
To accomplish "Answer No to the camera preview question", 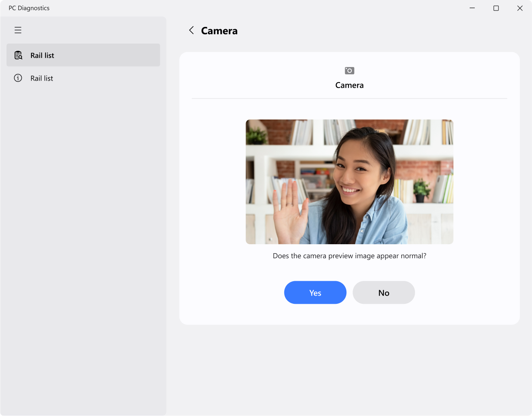I will click(x=384, y=293).
